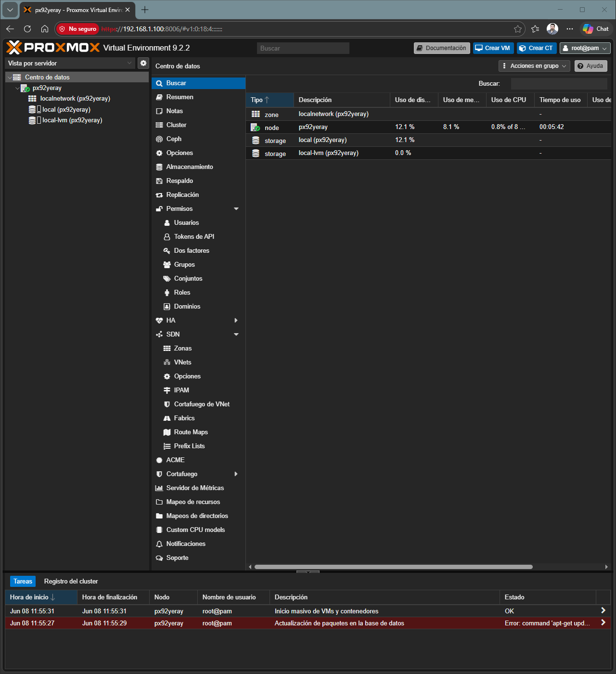Collapse the SDN submenu arrow
Image resolution: width=616 pixels, height=674 pixels.
point(236,335)
